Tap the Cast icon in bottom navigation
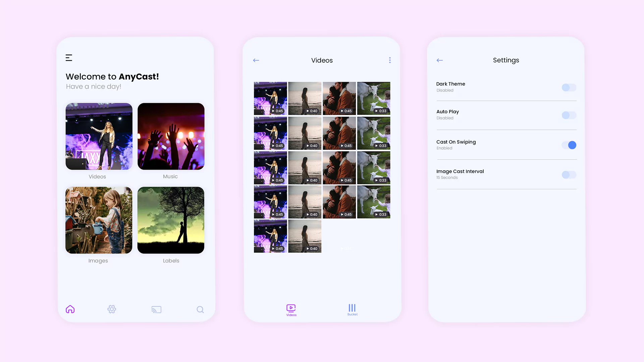The image size is (644, 362). 156,309
